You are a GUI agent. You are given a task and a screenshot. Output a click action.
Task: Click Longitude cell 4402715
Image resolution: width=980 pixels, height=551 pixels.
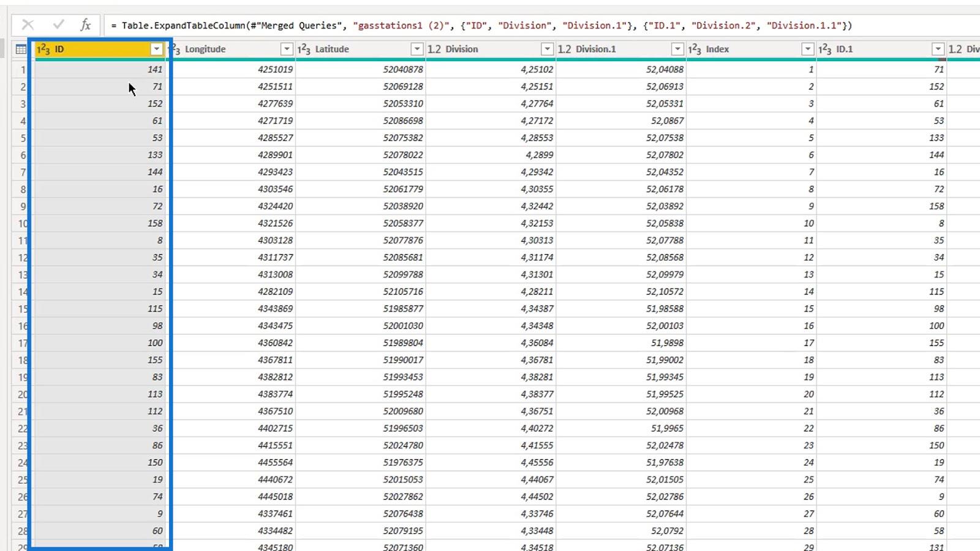pyautogui.click(x=230, y=429)
